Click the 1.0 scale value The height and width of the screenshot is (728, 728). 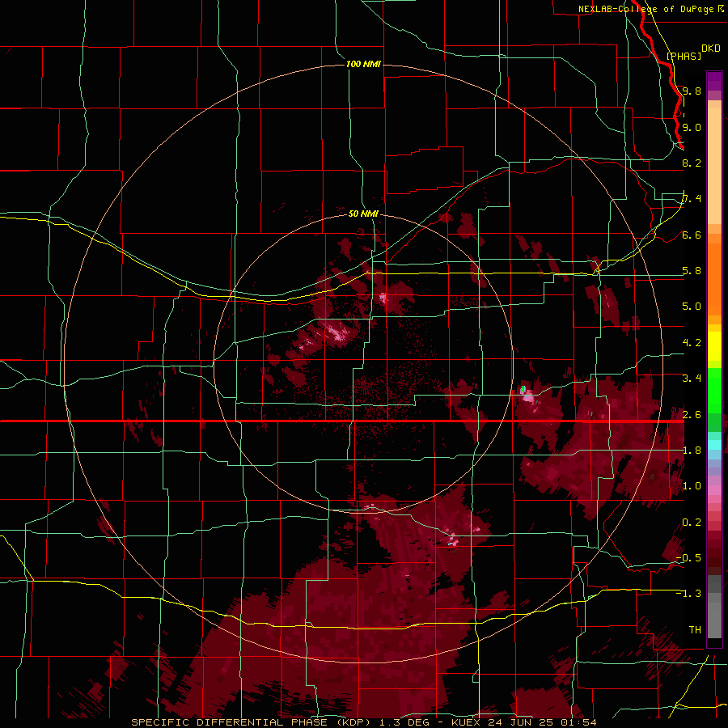[x=692, y=485]
